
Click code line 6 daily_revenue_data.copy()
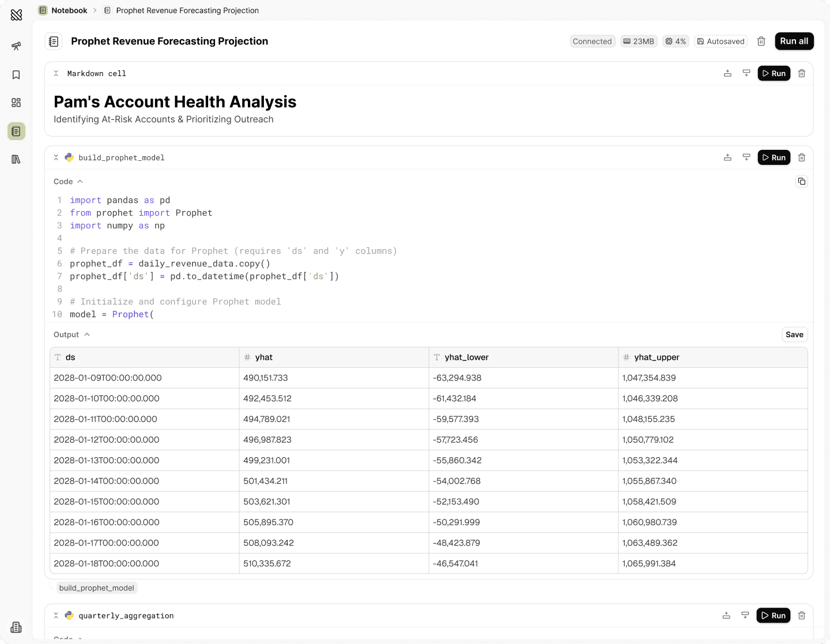(170, 263)
